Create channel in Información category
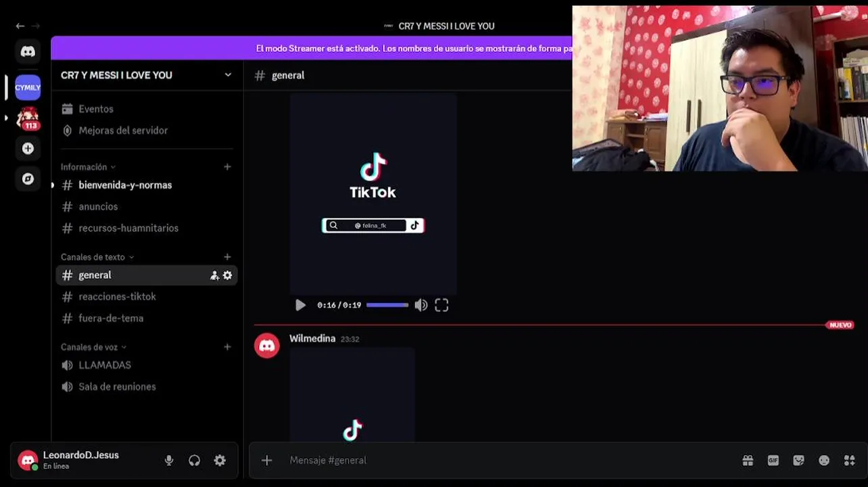The image size is (868, 487). [227, 167]
